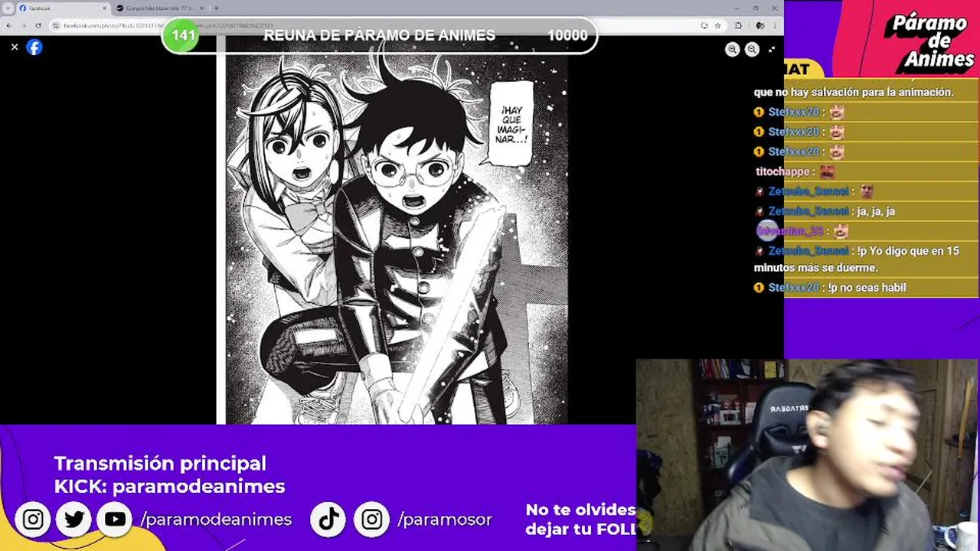Click the TikTok icon
The width and height of the screenshot is (980, 551).
pos(328,520)
